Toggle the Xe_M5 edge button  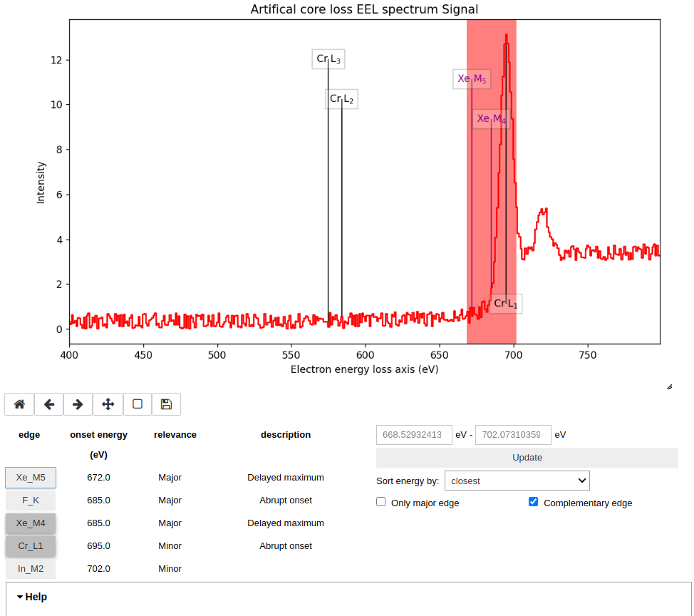click(x=31, y=478)
